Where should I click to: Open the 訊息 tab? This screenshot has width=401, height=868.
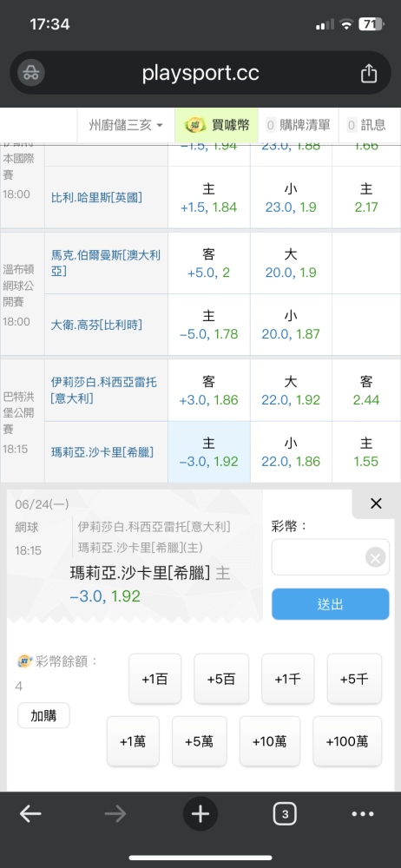pyautogui.click(x=366, y=125)
